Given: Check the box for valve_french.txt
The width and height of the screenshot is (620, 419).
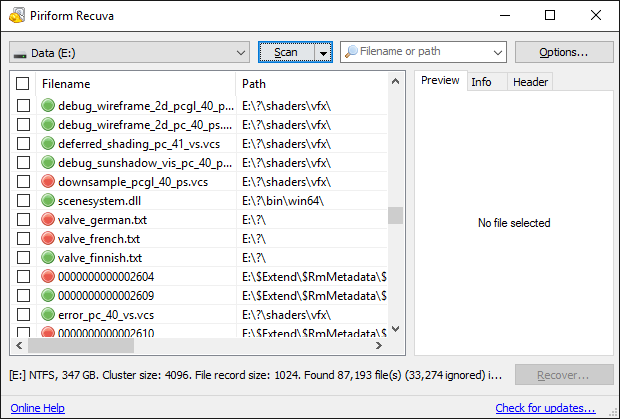Looking at the screenshot, I should click(23, 238).
